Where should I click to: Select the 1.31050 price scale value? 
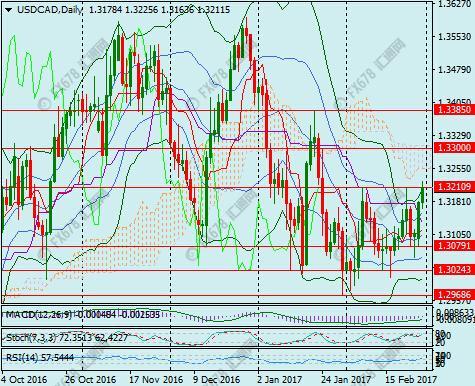click(x=455, y=234)
